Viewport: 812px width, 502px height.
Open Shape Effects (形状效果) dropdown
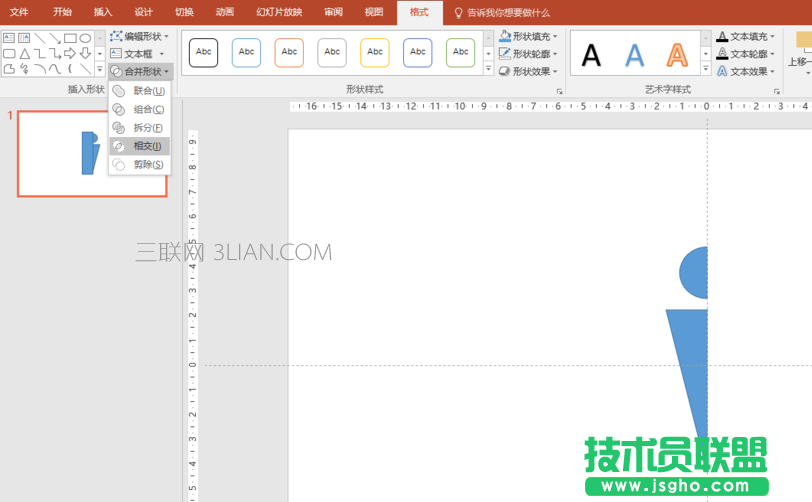528,71
